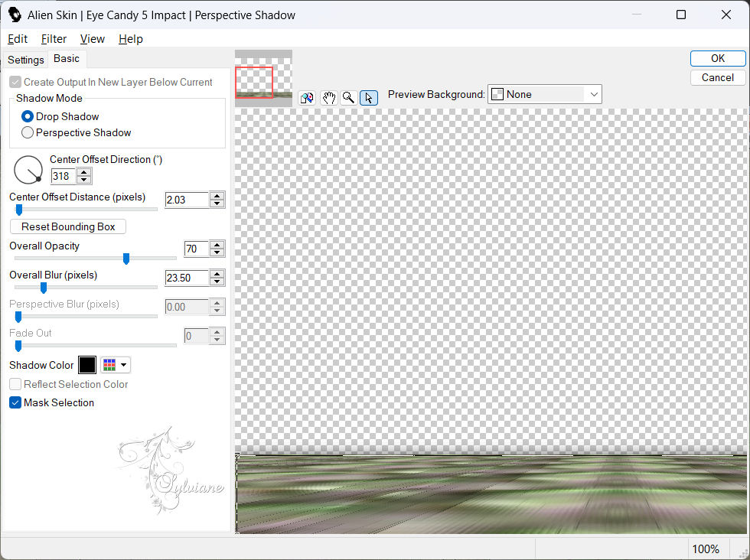This screenshot has height=560, width=750.
Task: Open the View menu
Action: [93, 39]
